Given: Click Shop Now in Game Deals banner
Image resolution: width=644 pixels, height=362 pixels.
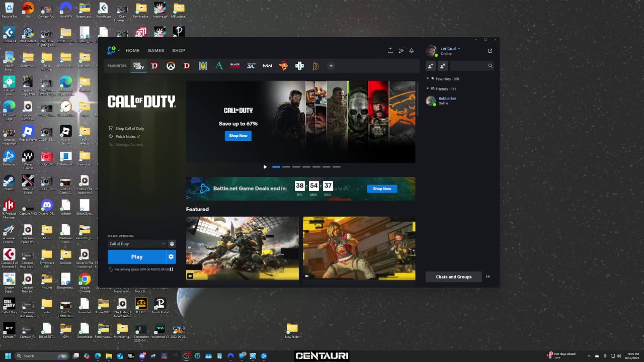Looking at the screenshot, I should [382, 189].
